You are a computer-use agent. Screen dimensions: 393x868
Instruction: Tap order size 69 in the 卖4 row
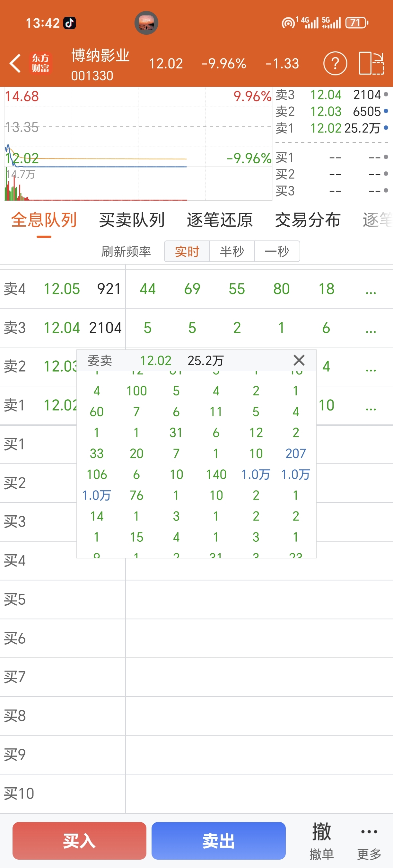pos(192,289)
